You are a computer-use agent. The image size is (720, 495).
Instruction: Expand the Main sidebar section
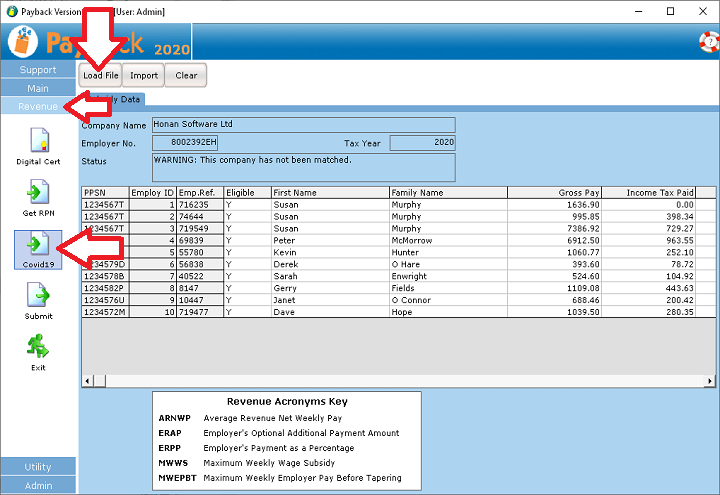[x=38, y=88]
